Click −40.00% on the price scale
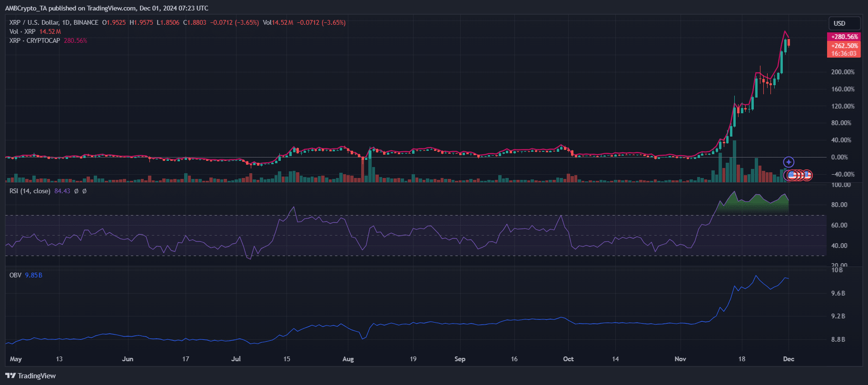 [x=843, y=174]
